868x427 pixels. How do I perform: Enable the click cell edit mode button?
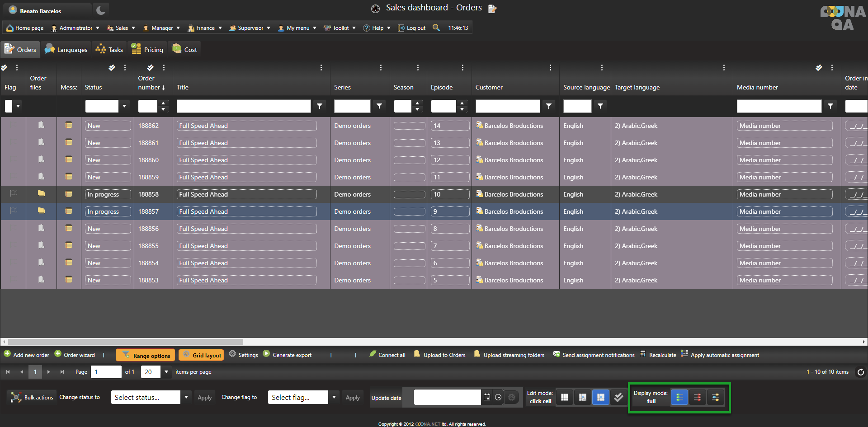[x=600, y=397]
